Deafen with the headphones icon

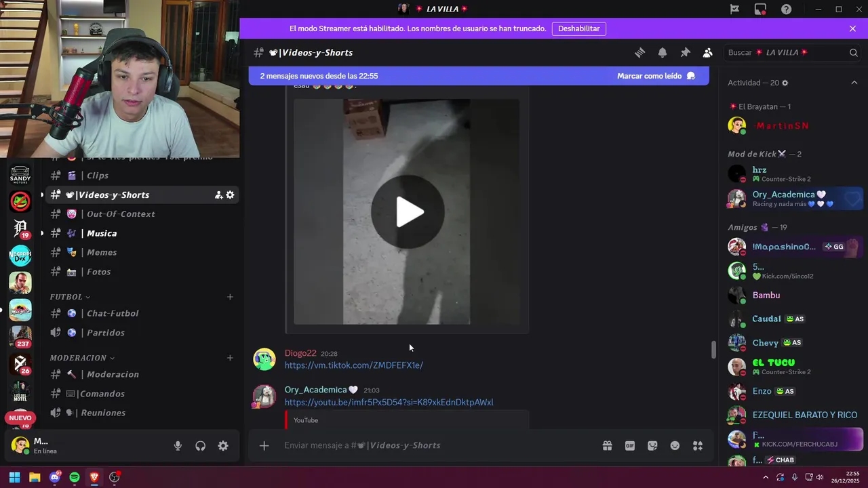200,446
